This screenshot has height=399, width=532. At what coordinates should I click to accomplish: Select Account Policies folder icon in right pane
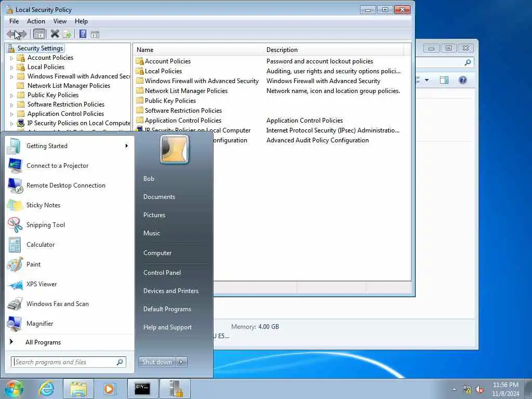click(139, 61)
